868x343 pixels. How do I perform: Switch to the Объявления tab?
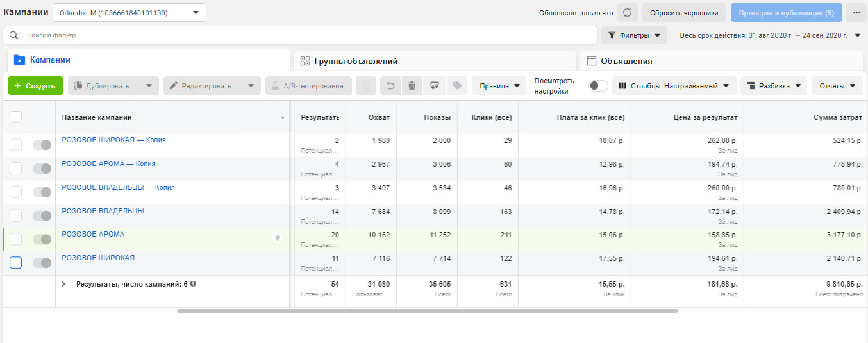point(626,62)
